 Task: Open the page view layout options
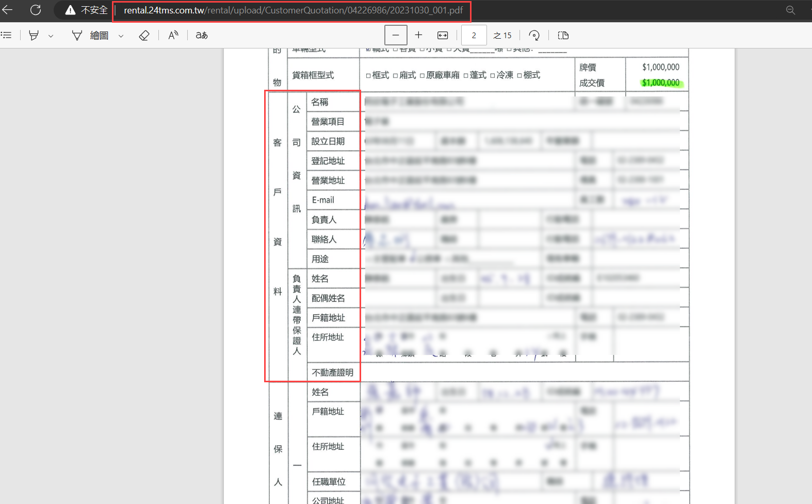[563, 35]
